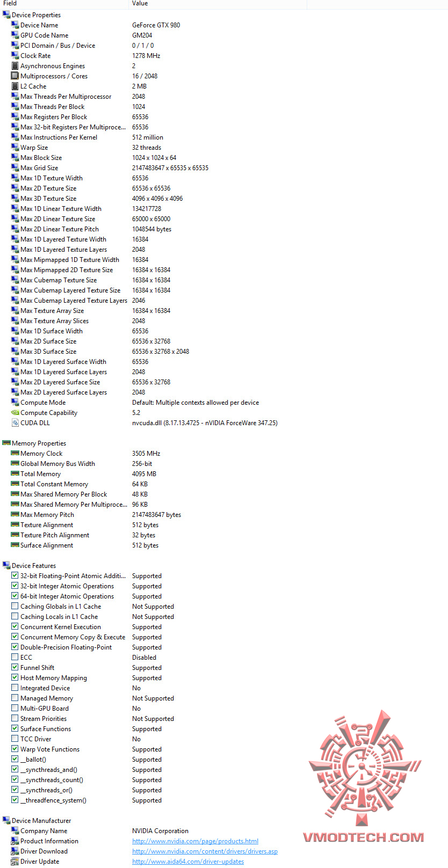Click the Max Memory Pitch RAM icon
The height and width of the screenshot is (868, 448).
pyautogui.click(x=15, y=514)
